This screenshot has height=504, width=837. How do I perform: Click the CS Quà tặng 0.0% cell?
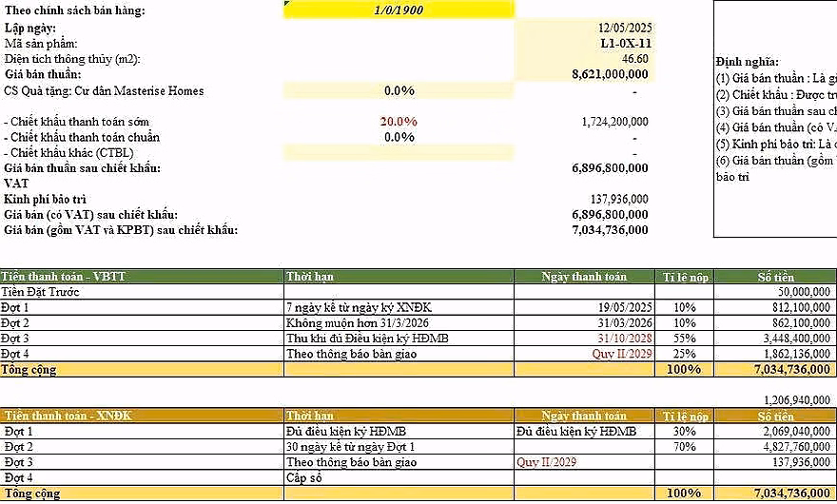[x=399, y=90]
